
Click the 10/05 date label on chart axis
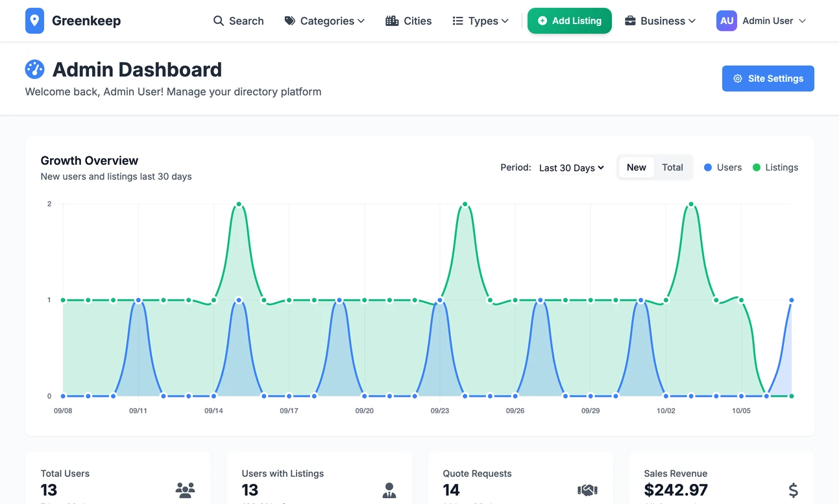coord(741,411)
